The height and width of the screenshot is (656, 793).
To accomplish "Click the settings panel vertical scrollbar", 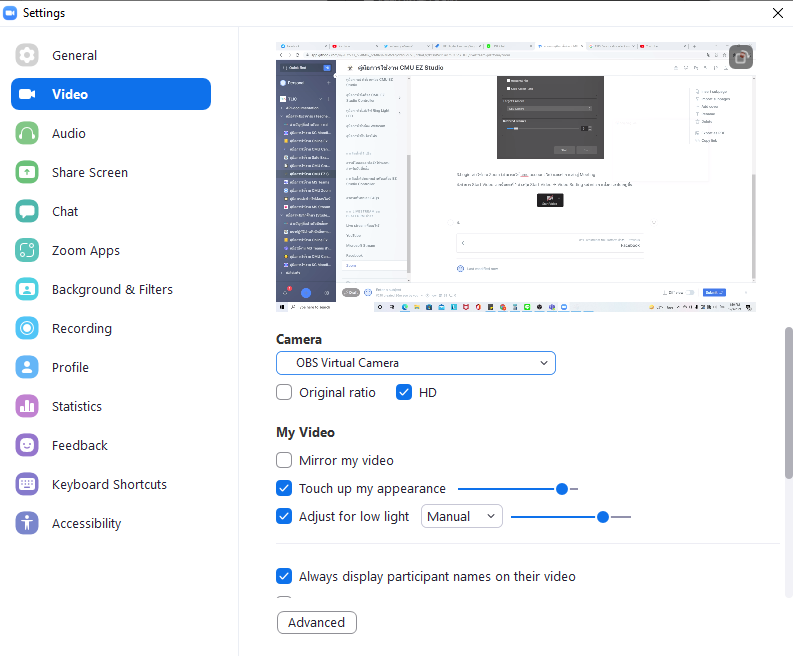I will (x=788, y=403).
